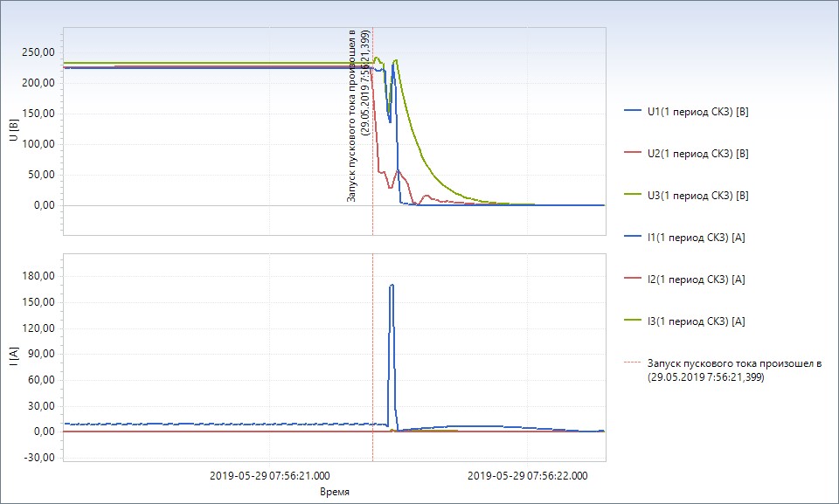Toggle the I1(1 период СКЗ) [A] legend entry

click(696, 237)
